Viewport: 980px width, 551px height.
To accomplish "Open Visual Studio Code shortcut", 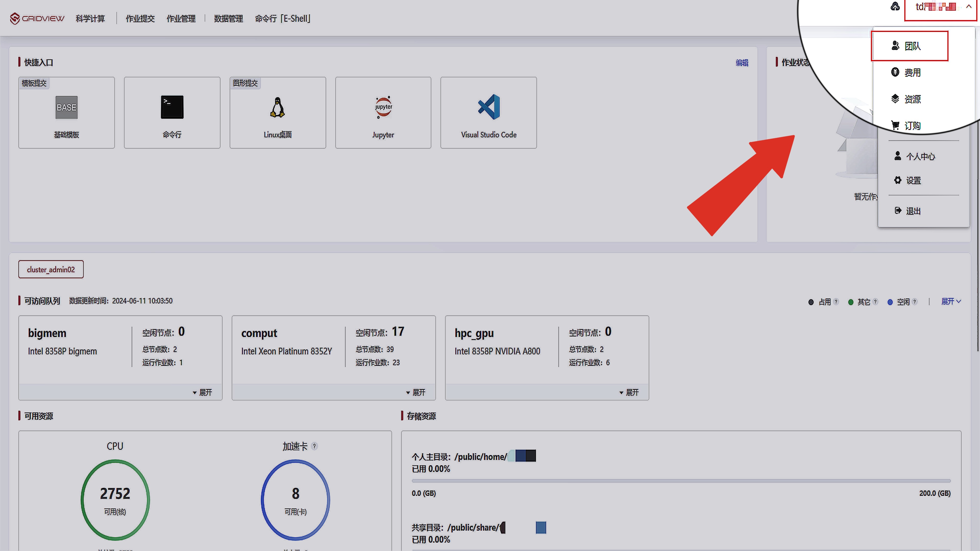I will coord(488,107).
